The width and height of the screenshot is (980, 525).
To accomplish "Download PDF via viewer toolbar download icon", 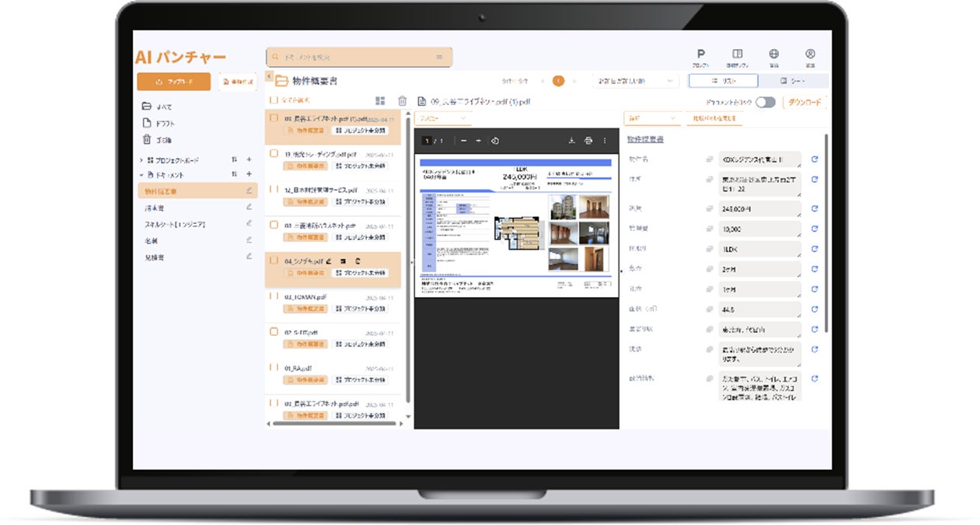I will 571,141.
